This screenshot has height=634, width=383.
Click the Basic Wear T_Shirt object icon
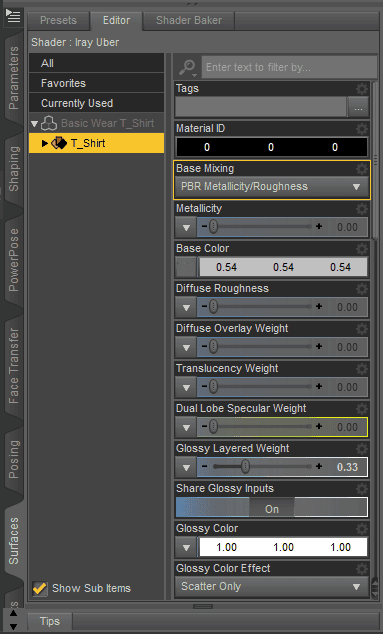[49, 123]
